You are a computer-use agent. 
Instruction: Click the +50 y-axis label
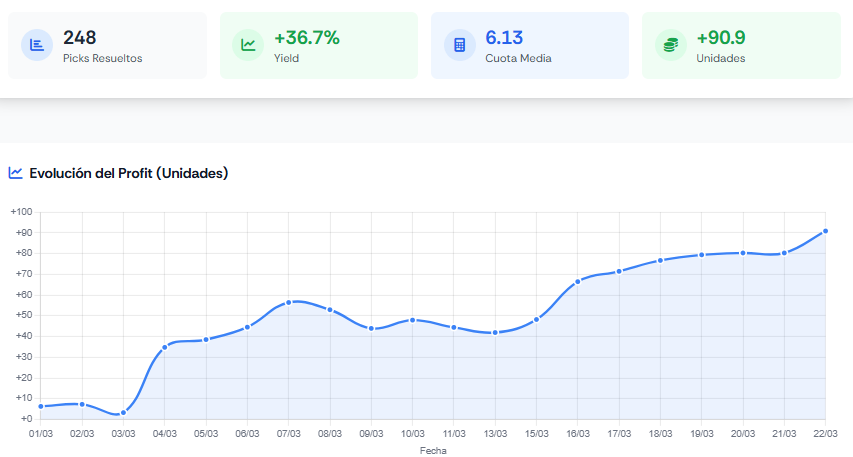(x=23, y=315)
